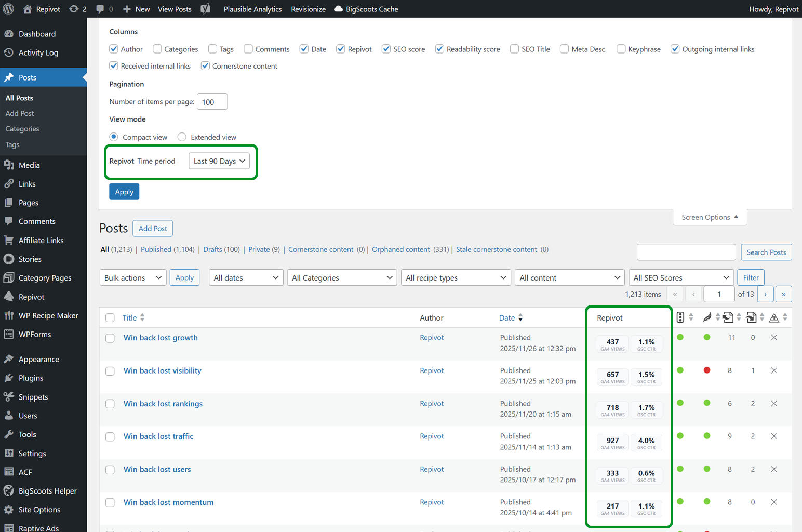The image size is (802, 532).
Task: Click the cornerstone content column icon
Action: (x=774, y=316)
